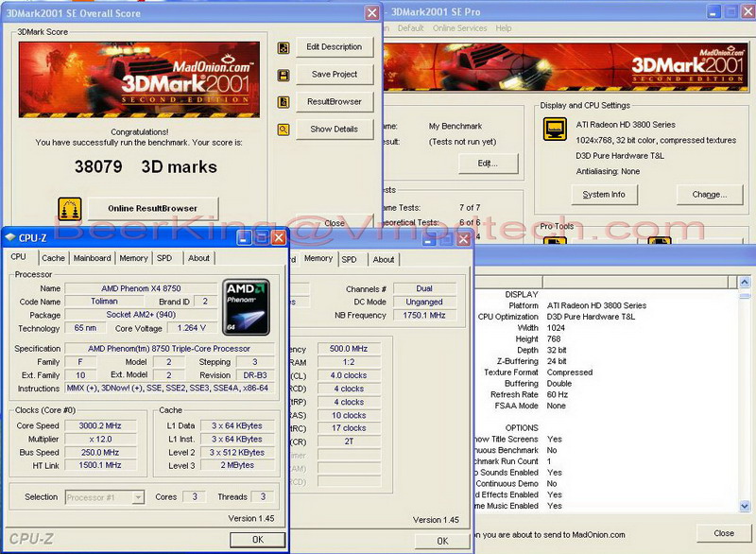Click OK in the front CPU-Z window
This screenshot has height=554, width=756.
(257, 540)
